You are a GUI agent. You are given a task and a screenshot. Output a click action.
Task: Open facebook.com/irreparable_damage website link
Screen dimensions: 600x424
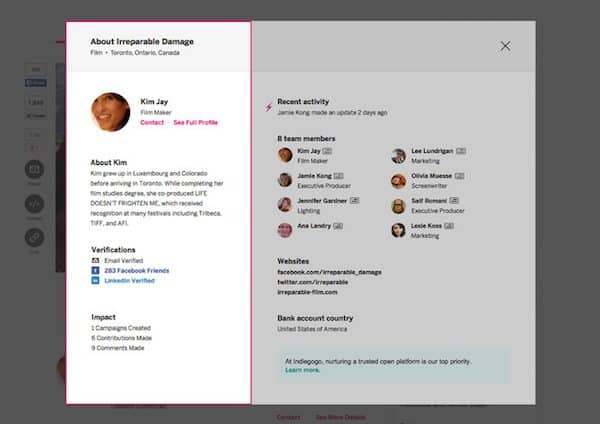(x=329, y=272)
